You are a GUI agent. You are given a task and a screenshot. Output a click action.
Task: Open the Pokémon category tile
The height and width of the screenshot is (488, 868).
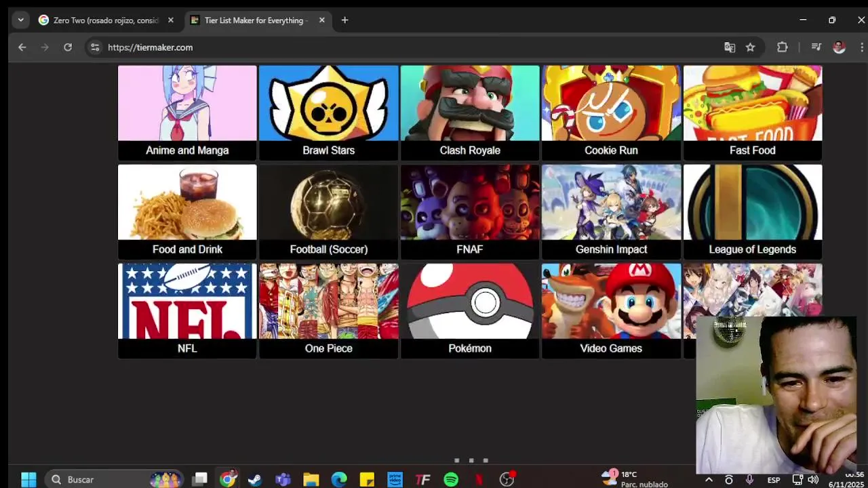(x=470, y=310)
